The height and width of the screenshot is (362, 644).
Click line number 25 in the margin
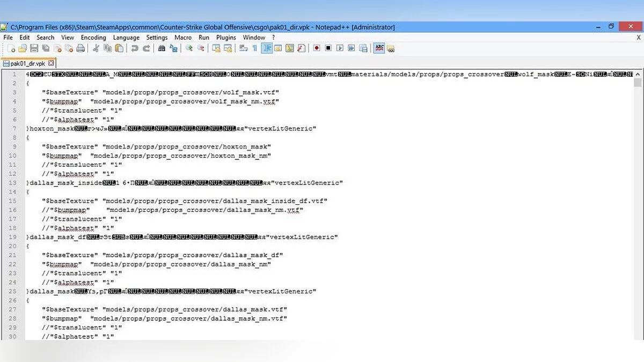pyautogui.click(x=13, y=291)
